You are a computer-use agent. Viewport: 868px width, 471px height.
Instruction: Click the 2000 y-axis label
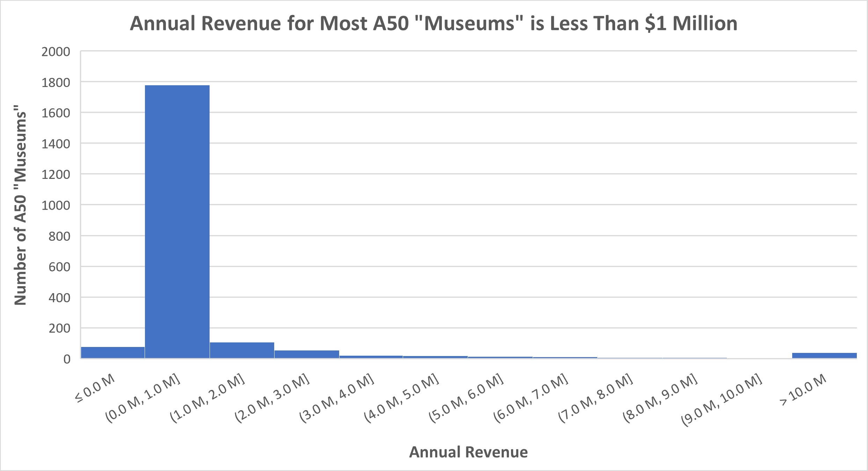[x=56, y=52]
